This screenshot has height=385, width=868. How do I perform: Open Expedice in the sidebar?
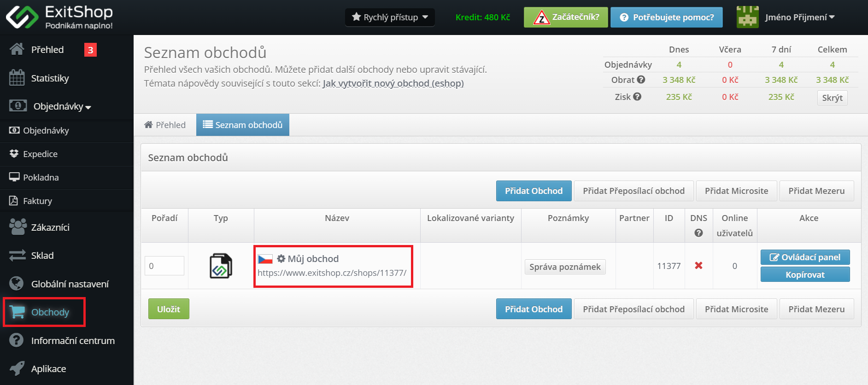[67, 154]
